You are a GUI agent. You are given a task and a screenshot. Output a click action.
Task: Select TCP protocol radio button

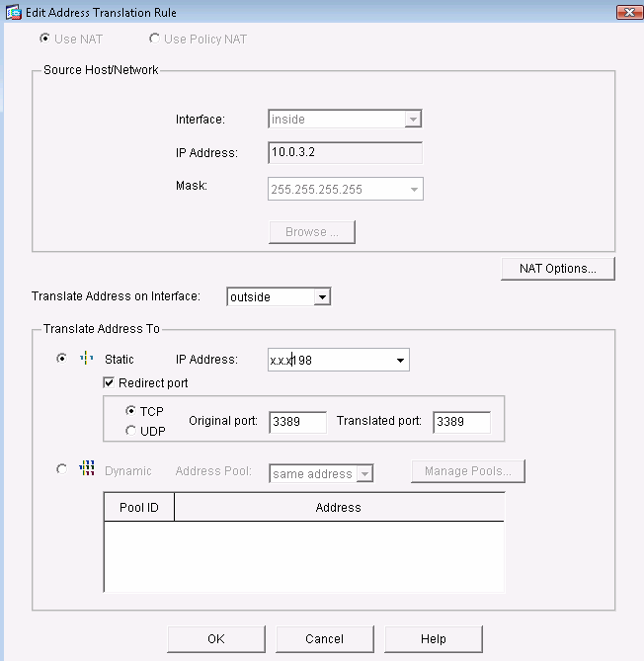130,410
